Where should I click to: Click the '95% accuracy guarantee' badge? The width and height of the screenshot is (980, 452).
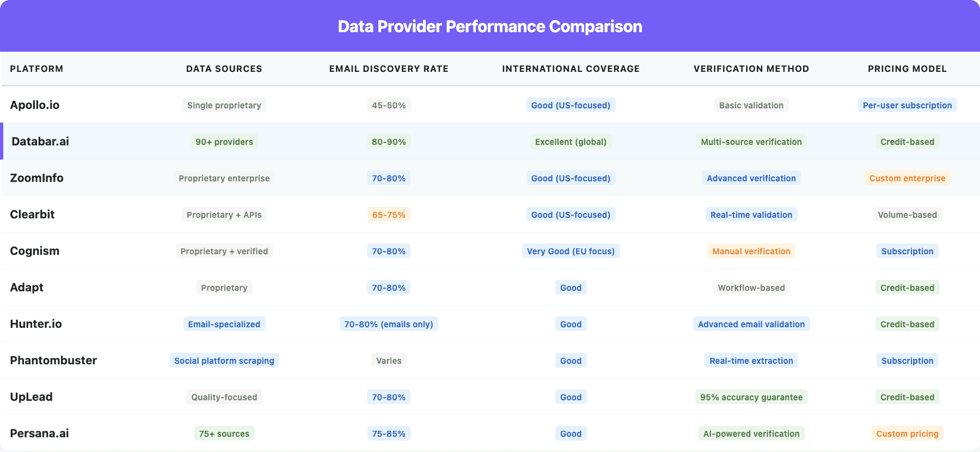tap(751, 397)
